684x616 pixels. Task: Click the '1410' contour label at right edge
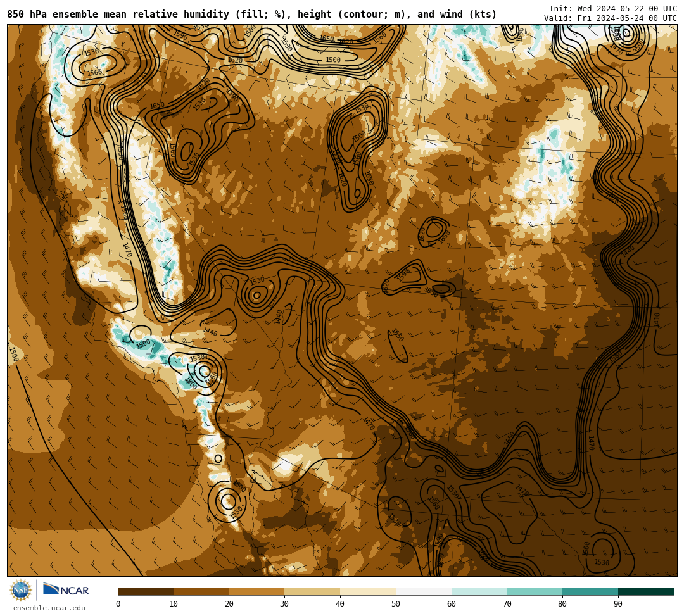[657, 320]
